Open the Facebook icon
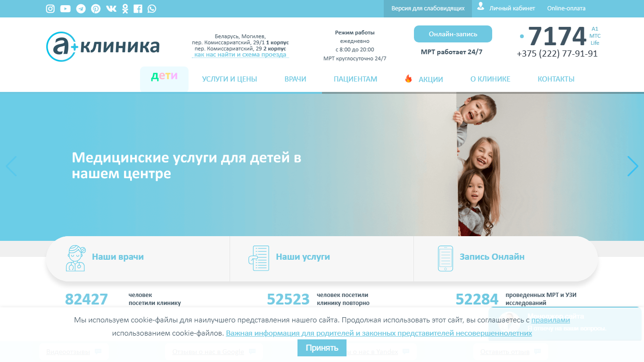Image resolution: width=644 pixels, height=362 pixels. click(x=138, y=8)
